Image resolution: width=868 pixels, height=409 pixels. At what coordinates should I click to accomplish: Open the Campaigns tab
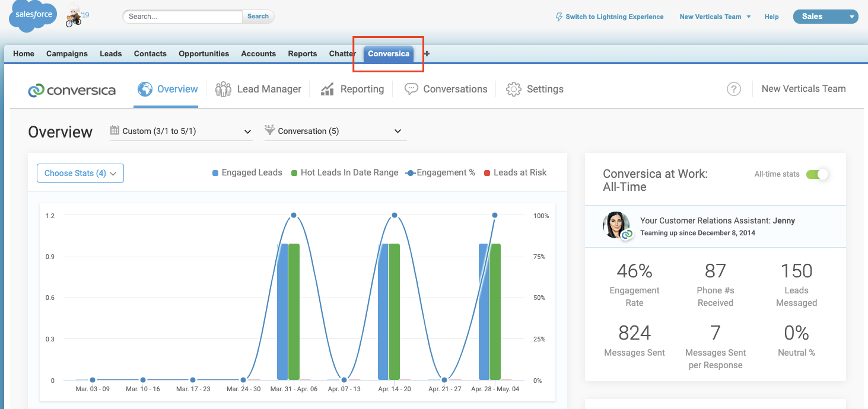tap(67, 53)
